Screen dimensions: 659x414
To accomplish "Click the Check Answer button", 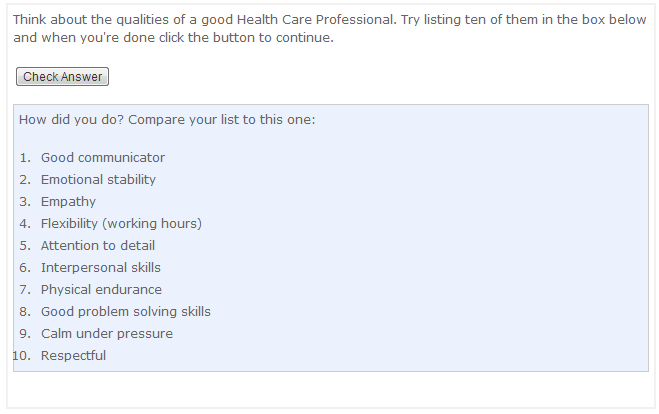I will 62,76.
